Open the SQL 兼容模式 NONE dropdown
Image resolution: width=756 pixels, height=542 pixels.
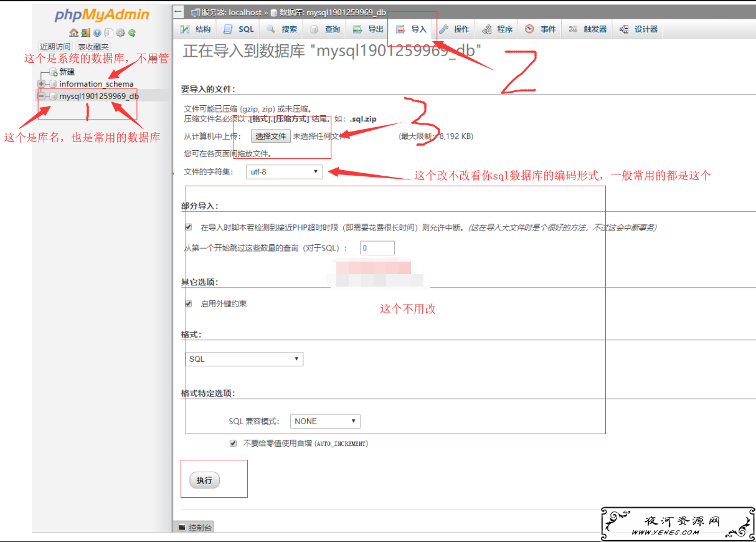(325, 421)
